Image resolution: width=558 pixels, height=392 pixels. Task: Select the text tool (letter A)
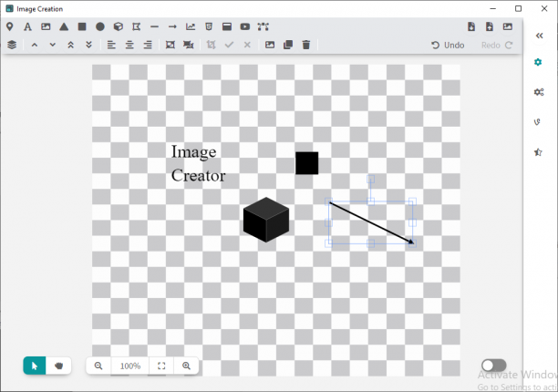pyautogui.click(x=27, y=26)
